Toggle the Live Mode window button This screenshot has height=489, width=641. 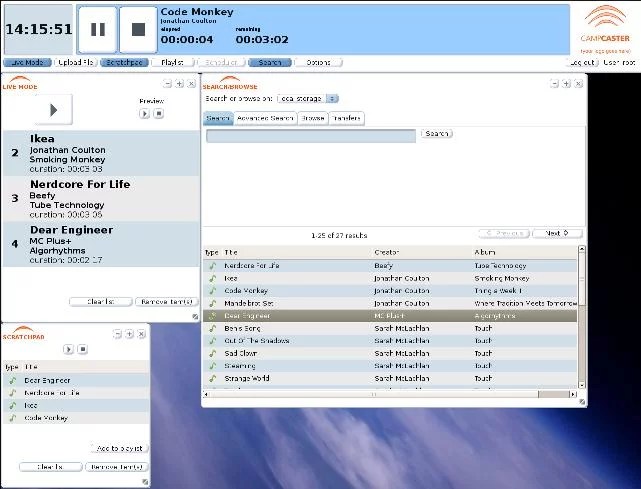point(27,62)
